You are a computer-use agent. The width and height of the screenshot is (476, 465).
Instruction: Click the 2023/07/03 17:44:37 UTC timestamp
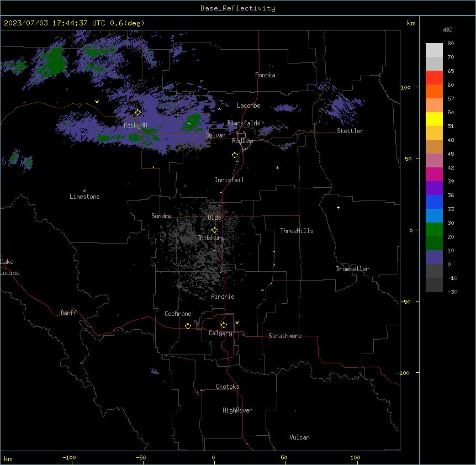coord(55,23)
